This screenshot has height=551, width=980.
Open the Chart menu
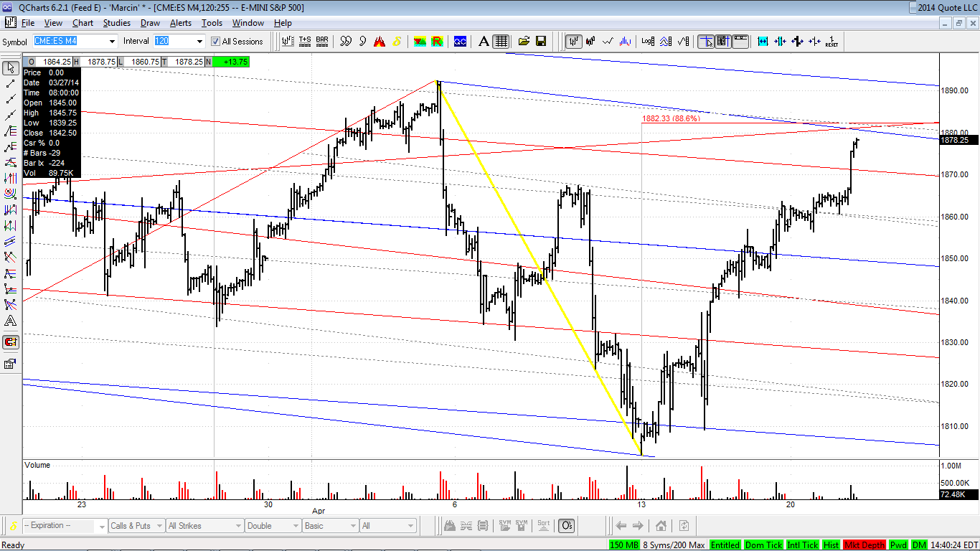point(83,23)
